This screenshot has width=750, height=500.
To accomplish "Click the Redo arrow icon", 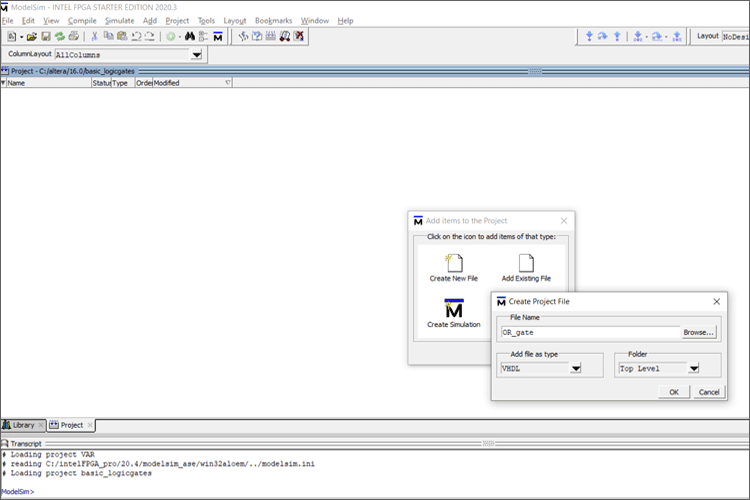I will (150, 36).
